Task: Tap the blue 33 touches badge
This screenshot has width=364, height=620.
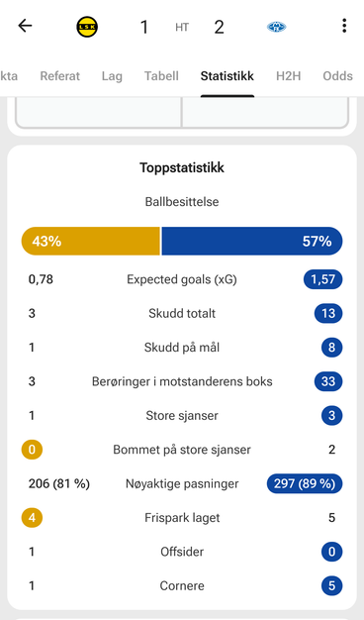Action: pos(328,381)
